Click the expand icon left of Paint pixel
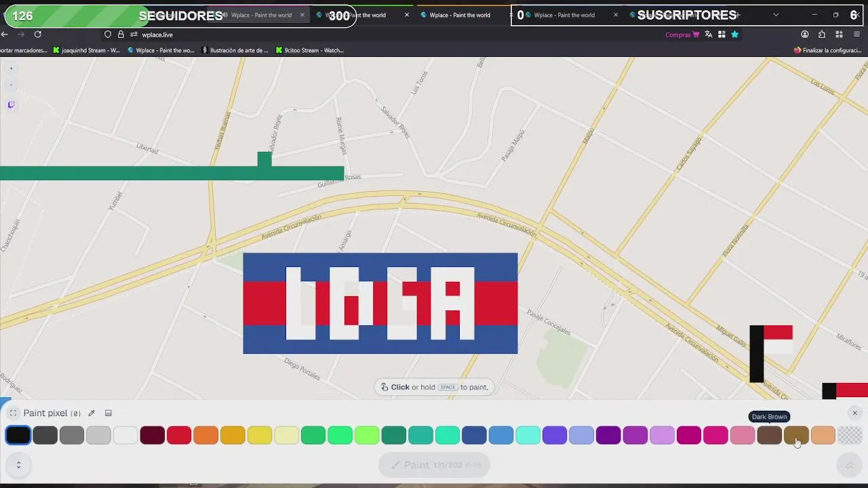The width and height of the screenshot is (868, 488). (x=13, y=413)
